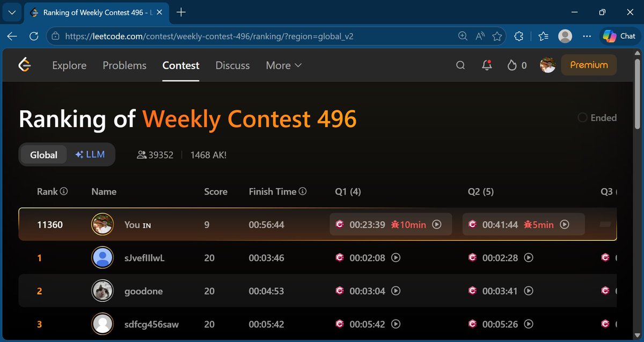Refresh the page
644x342 pixels.
click(34, 36)
